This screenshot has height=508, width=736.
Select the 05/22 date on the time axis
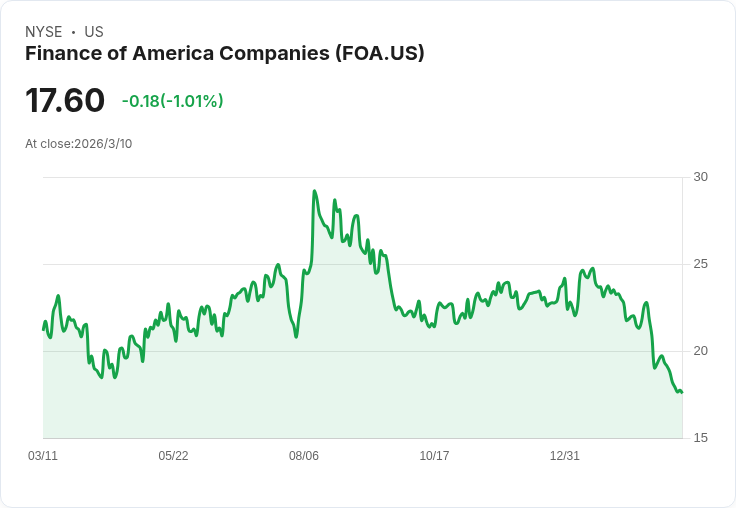pos(173,456)
